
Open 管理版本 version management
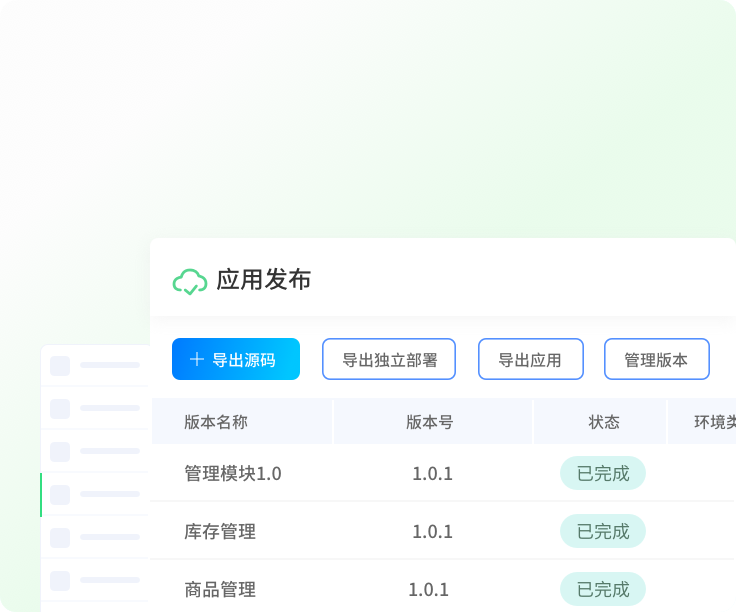tap(656, 359)
